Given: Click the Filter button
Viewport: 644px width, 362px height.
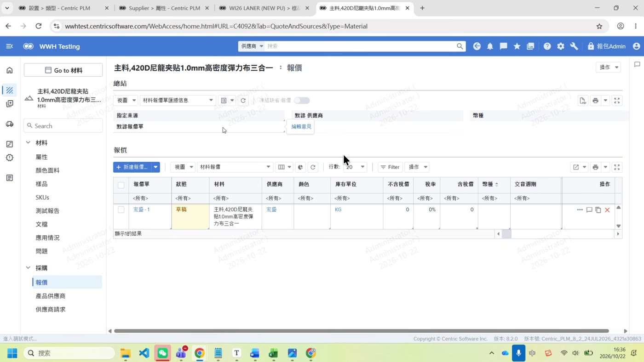Looking at the screenshot, I should click(390, 167).
